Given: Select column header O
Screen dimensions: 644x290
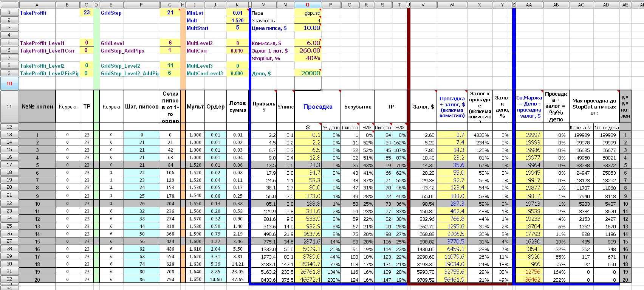Looking at the screenshot, I should 308,5.
